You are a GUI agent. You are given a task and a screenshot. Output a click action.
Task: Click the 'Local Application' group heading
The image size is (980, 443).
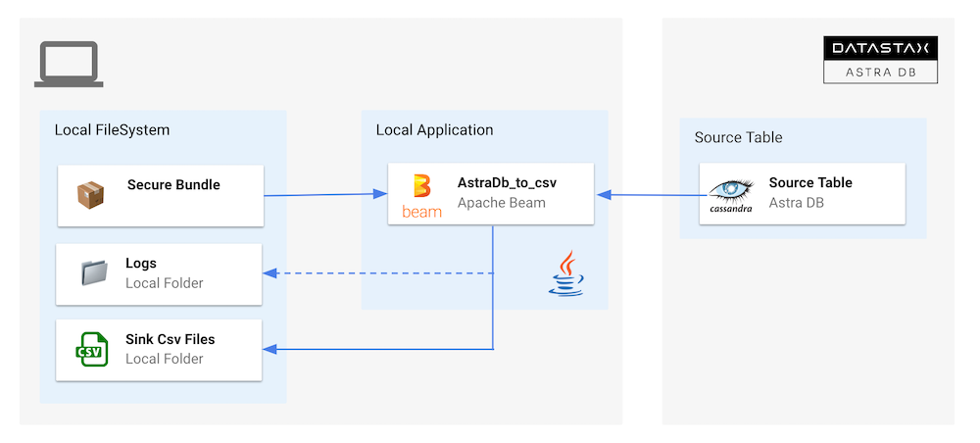point(434,130)
